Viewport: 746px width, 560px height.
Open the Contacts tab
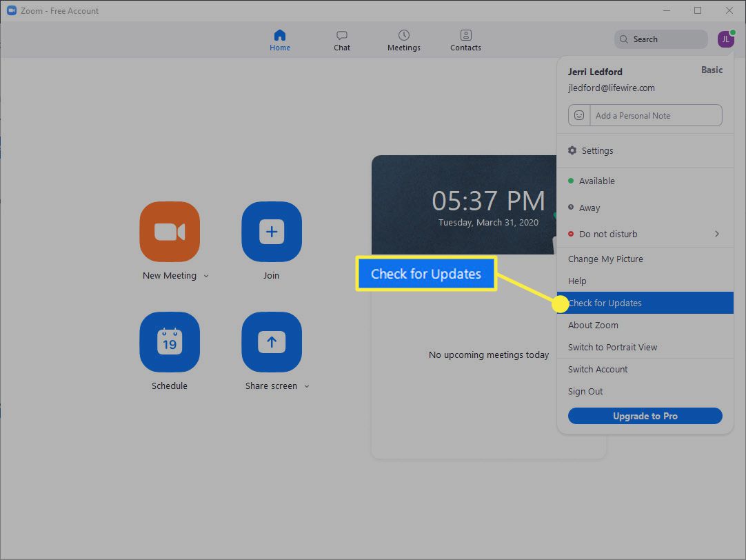point(465,41)
